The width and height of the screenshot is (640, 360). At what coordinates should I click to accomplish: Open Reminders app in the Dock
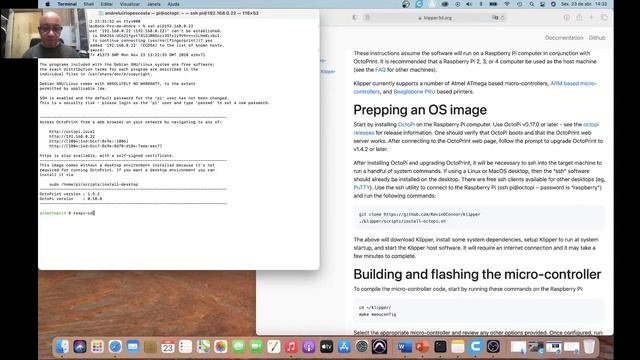(185, 347)
